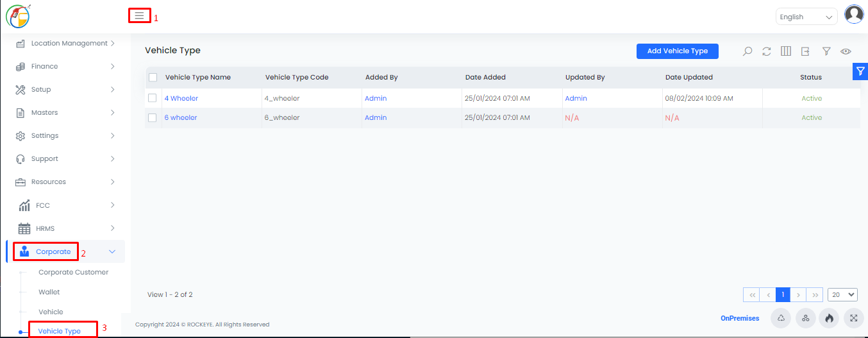Open Vehicle submenu item
The height and width of the screenshot is (338, 868).
tap(51, 312)
